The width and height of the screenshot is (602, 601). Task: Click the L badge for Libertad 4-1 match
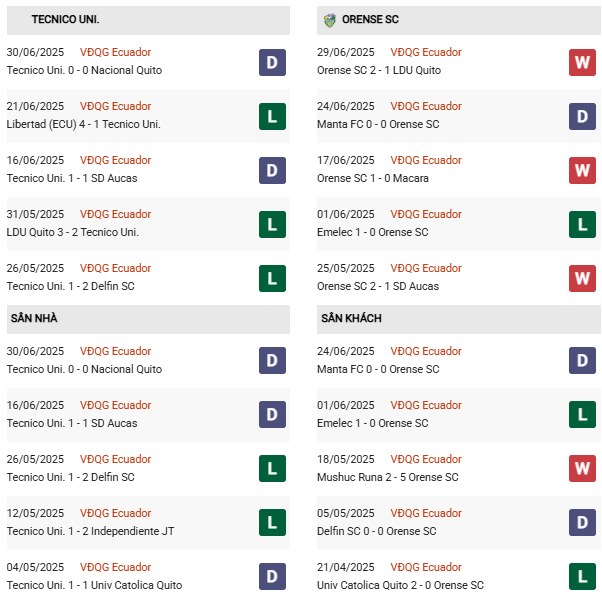(x=271, y=116)
